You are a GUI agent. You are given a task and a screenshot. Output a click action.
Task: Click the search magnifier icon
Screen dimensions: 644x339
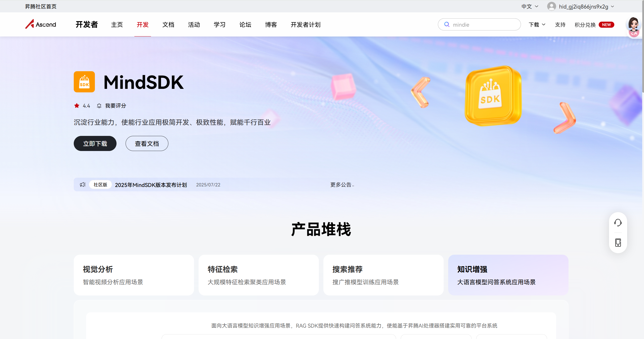(447, 24)
